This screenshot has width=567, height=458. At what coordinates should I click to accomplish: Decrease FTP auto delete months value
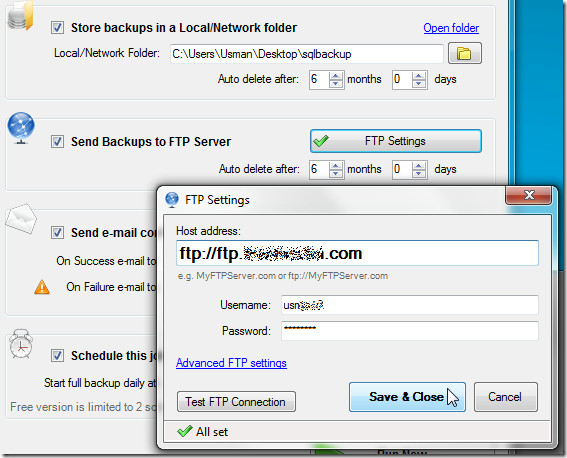click(336, 174)
